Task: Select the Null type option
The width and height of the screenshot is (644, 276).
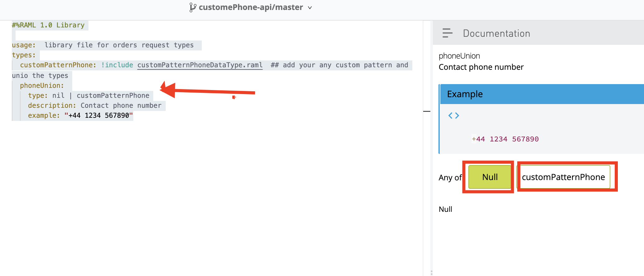Action: pos(490,177)
